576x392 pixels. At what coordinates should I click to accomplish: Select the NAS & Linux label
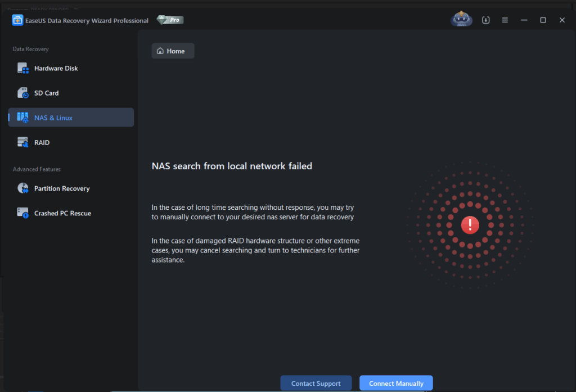[x=53, y=118]
